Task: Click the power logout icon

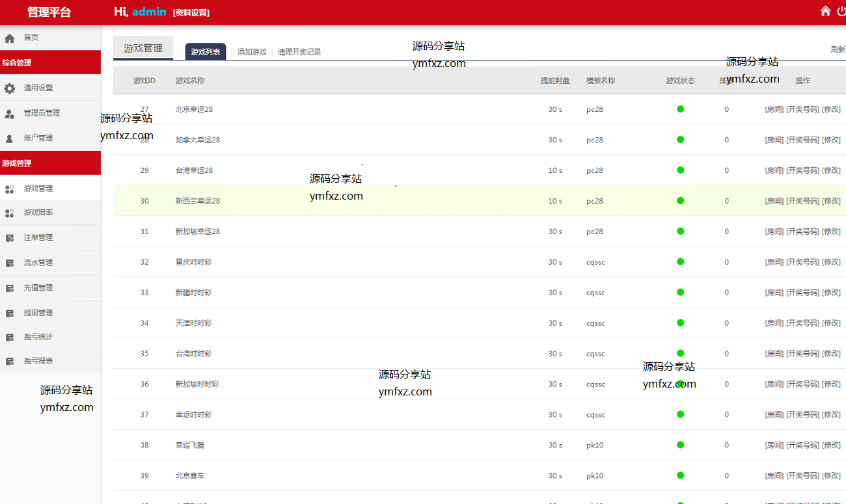Action: tap(841, 11)
